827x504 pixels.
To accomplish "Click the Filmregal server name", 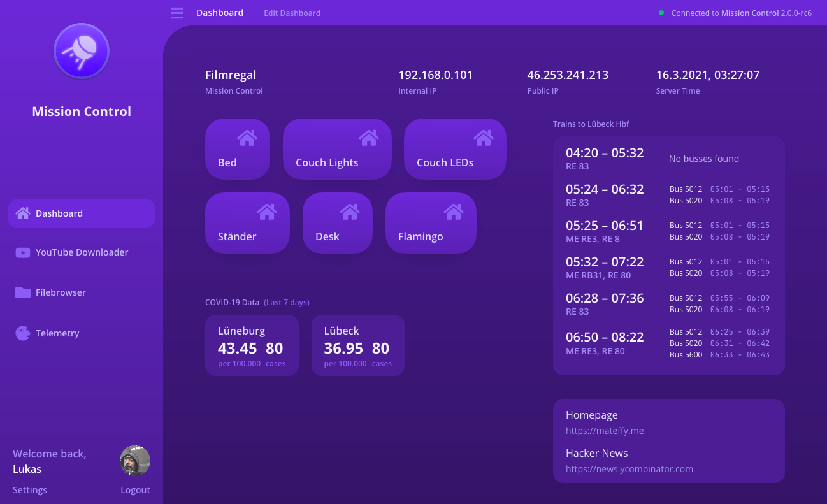I will tap(231, 75).
